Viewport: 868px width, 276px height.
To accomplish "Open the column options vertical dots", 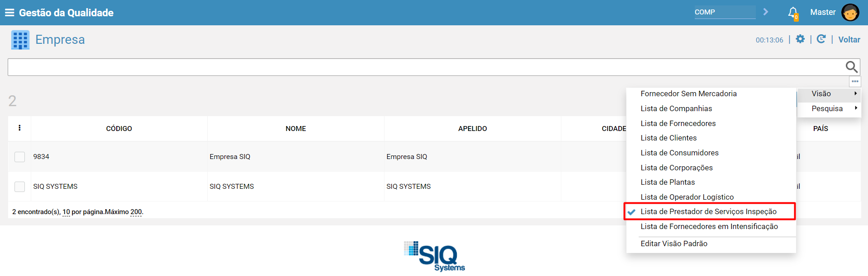I will coord(19,128).
